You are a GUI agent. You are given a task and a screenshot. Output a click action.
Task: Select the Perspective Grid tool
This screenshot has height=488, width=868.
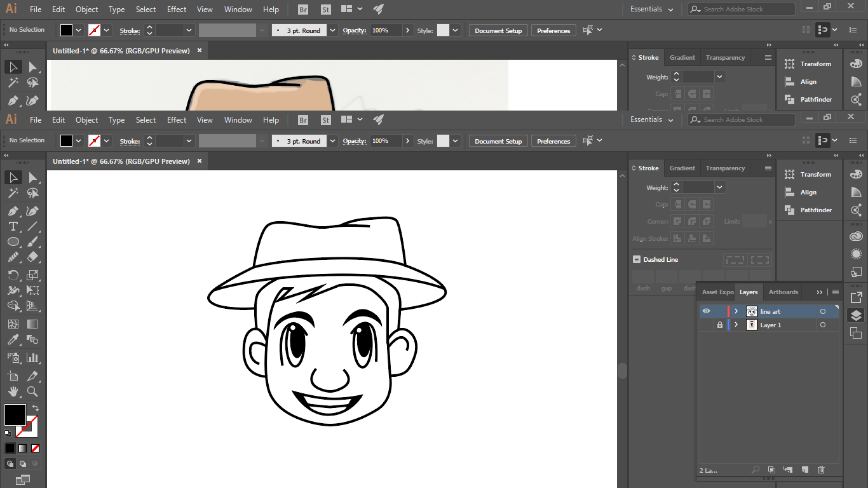click(x=33, y=306)
